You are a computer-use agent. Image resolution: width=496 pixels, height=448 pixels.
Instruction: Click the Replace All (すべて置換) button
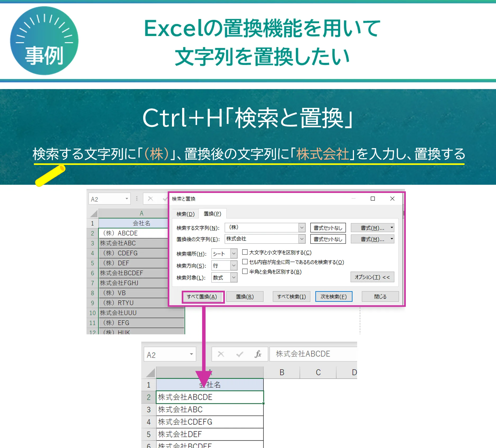click(202, 297)
